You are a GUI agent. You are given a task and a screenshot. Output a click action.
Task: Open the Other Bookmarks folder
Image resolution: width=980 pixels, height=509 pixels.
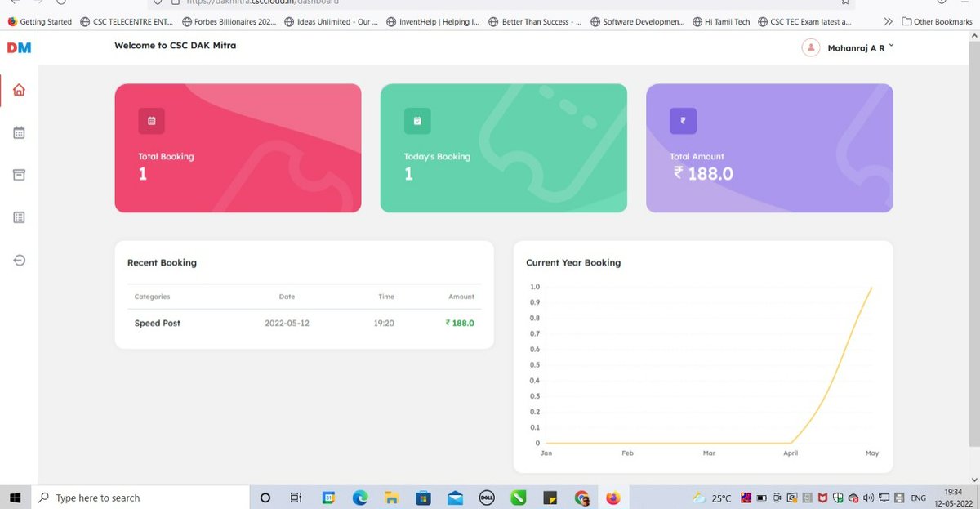pos(937,22)
